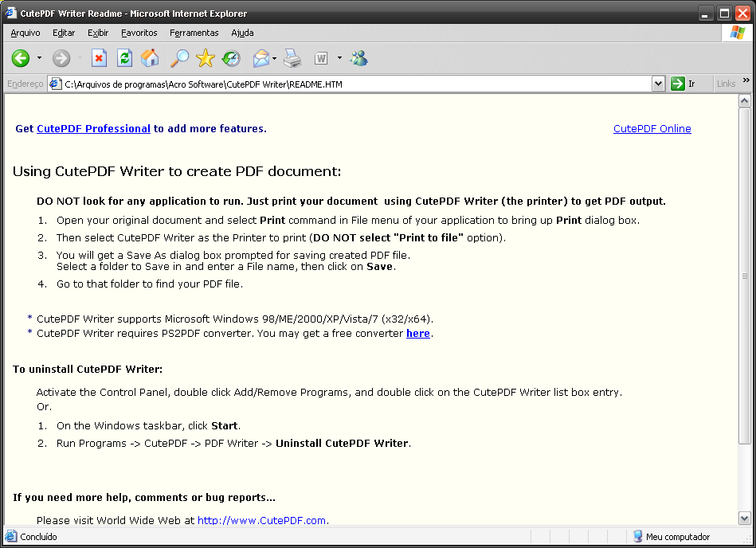The height and width of the screenshot is (548, 756).
Task: Click the 'If you need more help' heading
Action: click(x=144, y=497)
